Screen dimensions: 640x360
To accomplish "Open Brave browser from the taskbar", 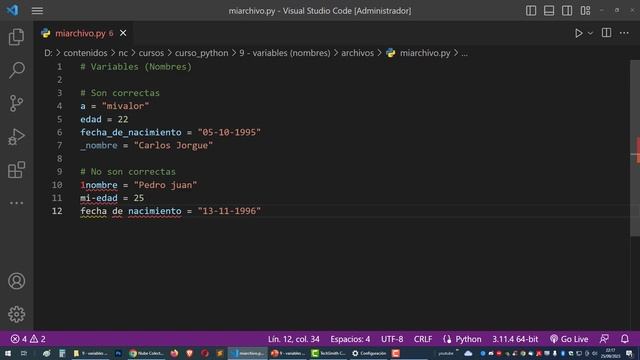I will pos(189,353).
